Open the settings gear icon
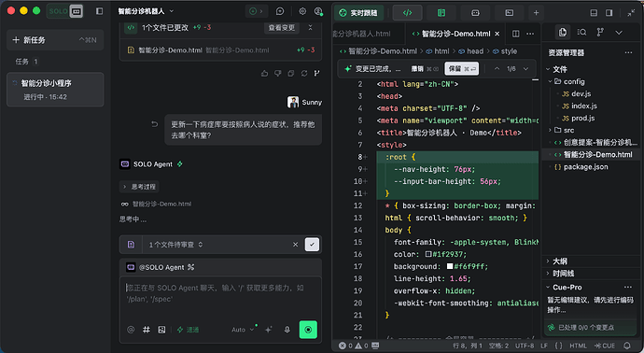This screenshot has height=353, width=644. click(x=302, y=11)
